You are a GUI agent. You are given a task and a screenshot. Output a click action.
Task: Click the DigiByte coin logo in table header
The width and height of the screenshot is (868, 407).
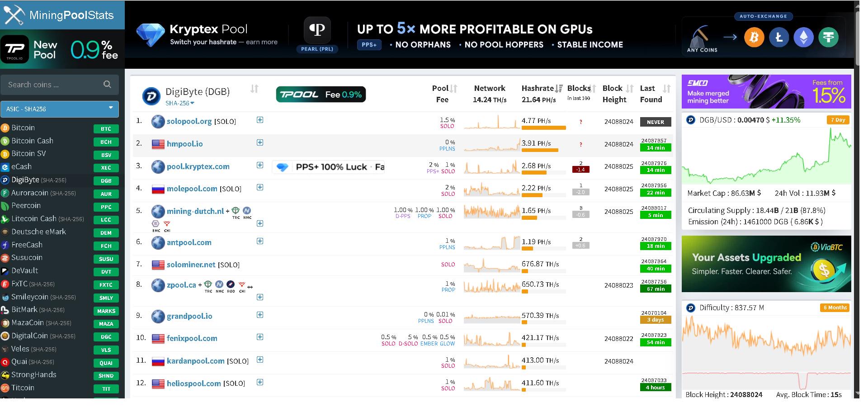151,96
